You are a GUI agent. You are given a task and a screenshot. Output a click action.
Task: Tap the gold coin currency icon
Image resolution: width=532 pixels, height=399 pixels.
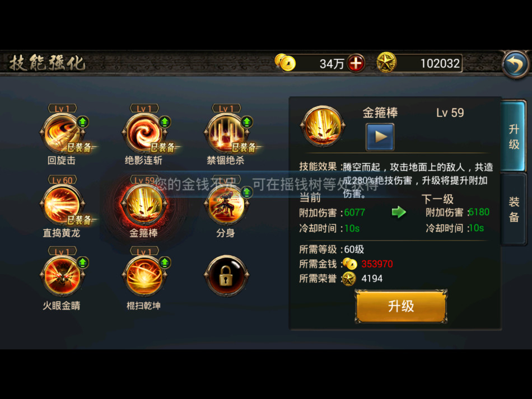[285, 63]
